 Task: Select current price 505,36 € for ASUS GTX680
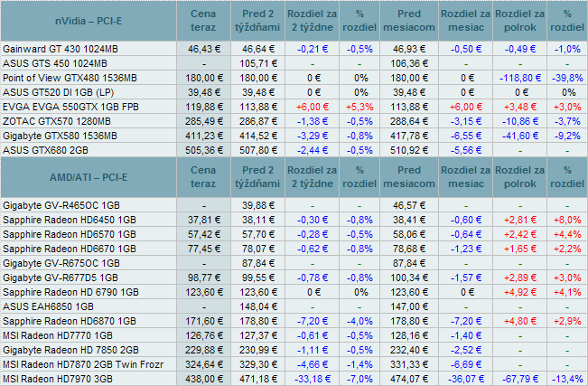[x=204, y=150]
